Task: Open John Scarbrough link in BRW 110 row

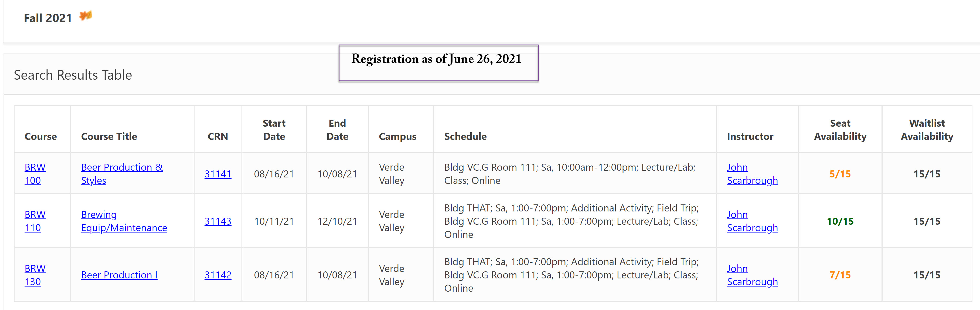Action: 752,221
